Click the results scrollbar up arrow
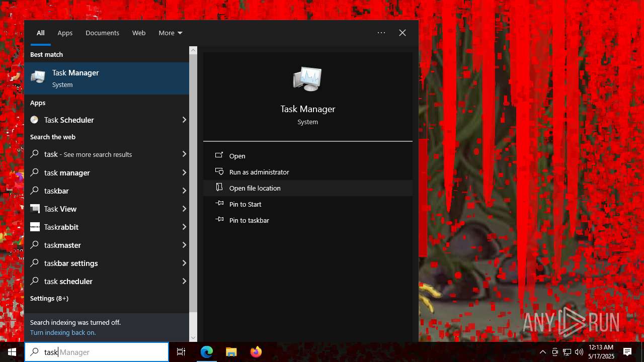 [x=193, y=50]
